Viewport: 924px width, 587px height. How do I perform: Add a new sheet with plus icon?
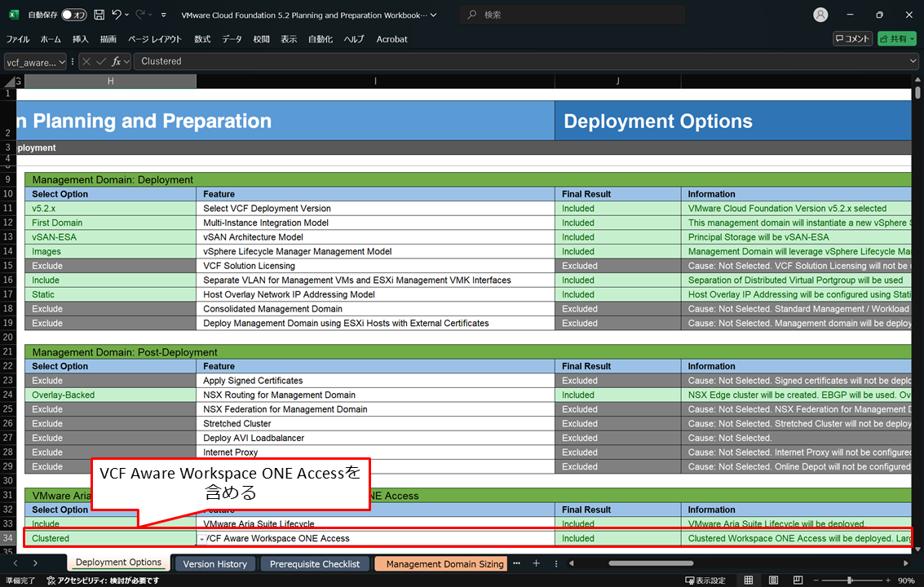[x=537, y=563]
